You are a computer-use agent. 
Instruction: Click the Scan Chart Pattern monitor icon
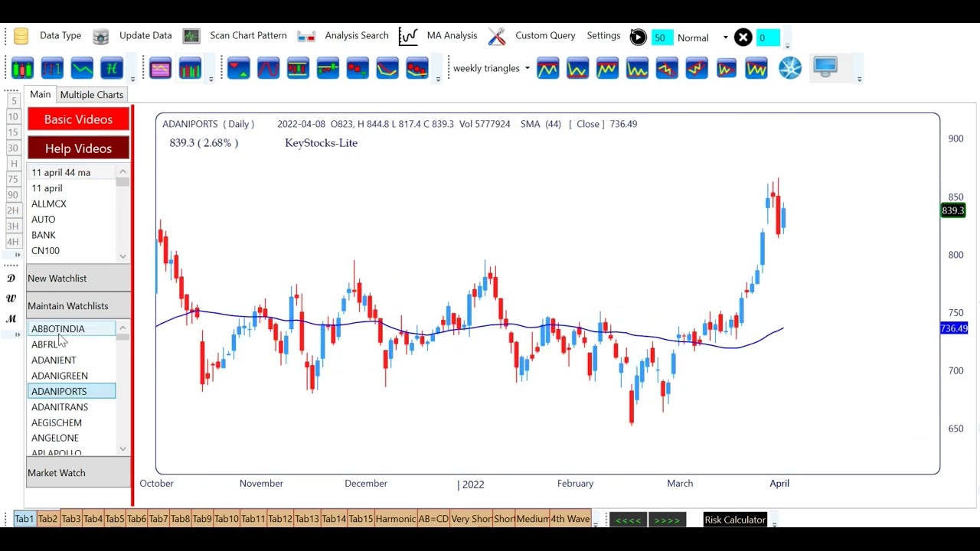pyautogui.click(x=191, y=36)
